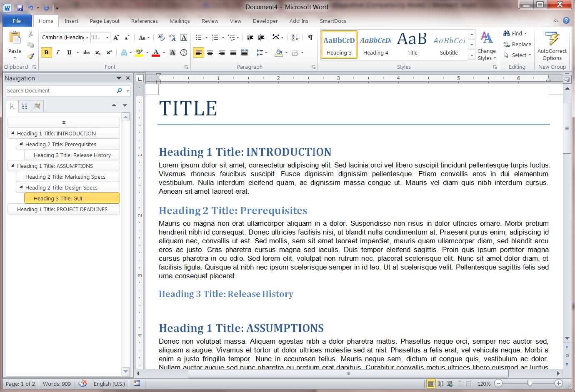Screen dimensions: 575x392
Task: Clear formatting with the eraser icon
Action: tap(161, 37)
